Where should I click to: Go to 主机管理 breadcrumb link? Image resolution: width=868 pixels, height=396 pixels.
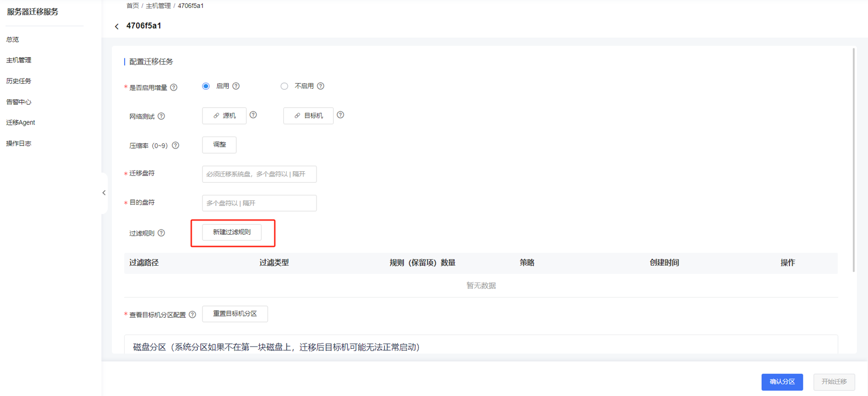tap(158, 6)
